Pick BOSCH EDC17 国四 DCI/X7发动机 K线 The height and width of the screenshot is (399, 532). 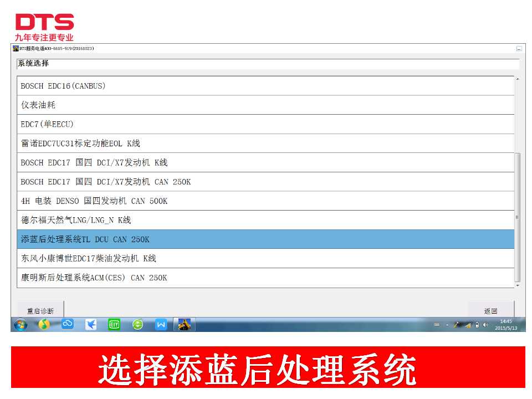click(x=265, y=162)
